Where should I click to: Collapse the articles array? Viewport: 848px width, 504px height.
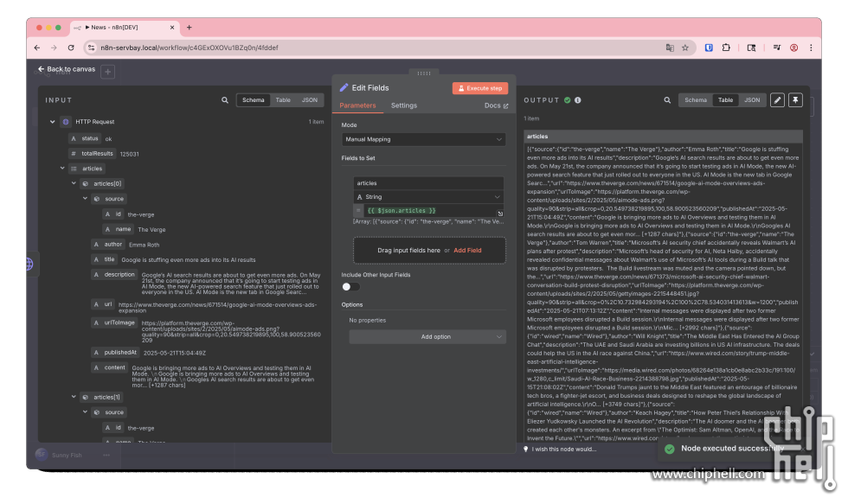click(x=62, y=169)
